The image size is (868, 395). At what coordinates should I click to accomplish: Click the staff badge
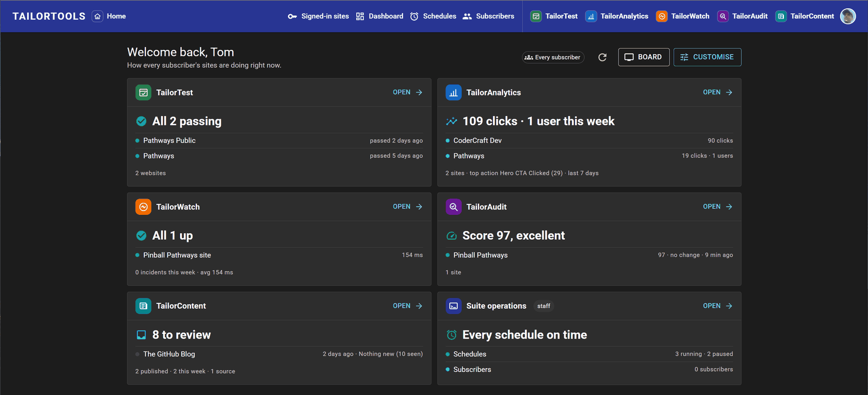click(544, 306)
